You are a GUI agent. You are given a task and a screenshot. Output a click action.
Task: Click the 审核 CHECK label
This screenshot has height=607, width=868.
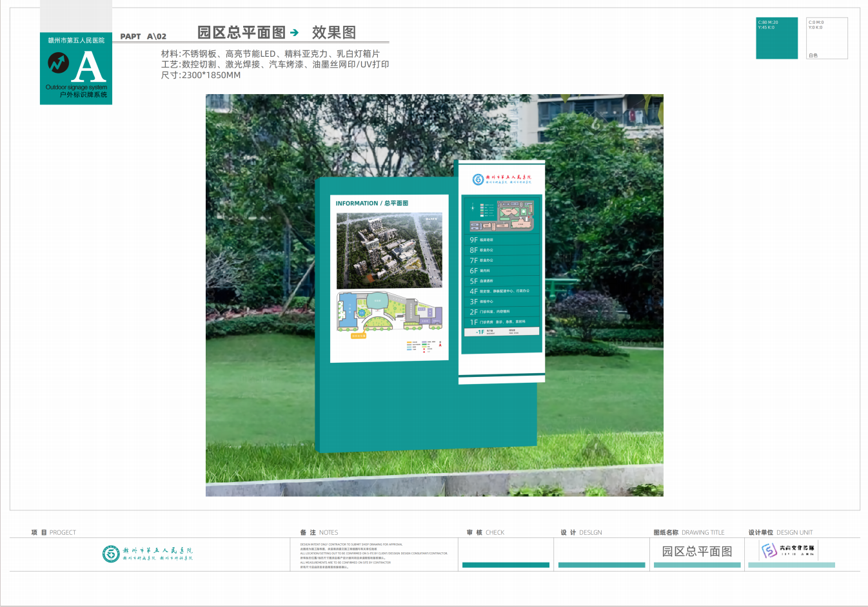pos(486,532)
